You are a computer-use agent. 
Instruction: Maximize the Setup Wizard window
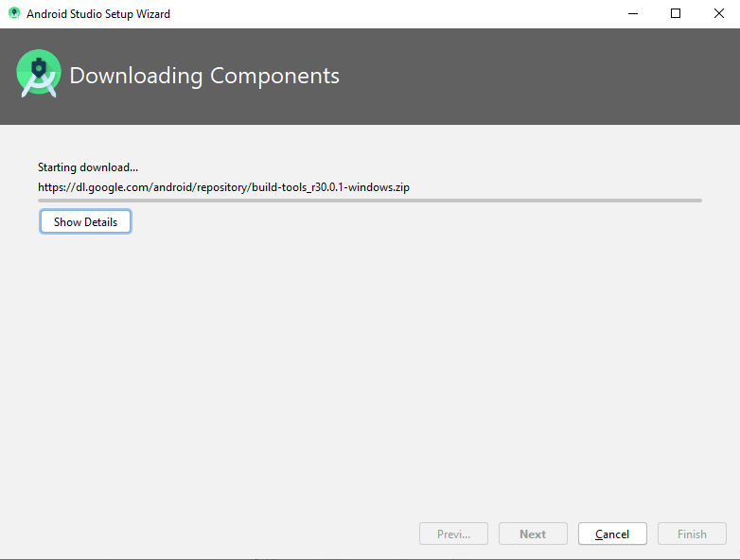[675, 14]
